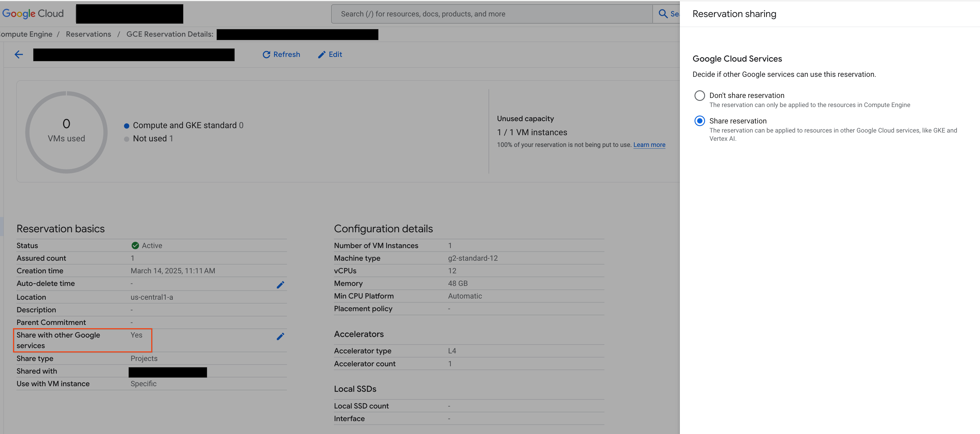Click the back arrow above Reservation basics
Screen dimensions: 980x434
19,54
